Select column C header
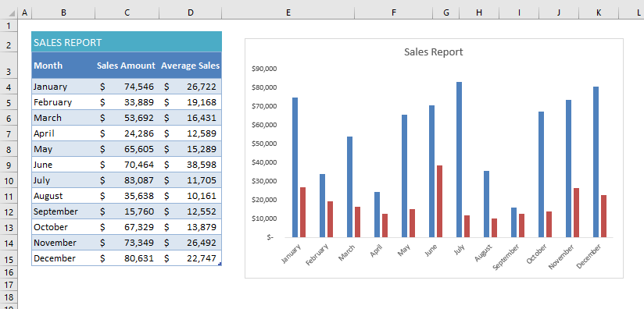 click(x=127, y=13)
